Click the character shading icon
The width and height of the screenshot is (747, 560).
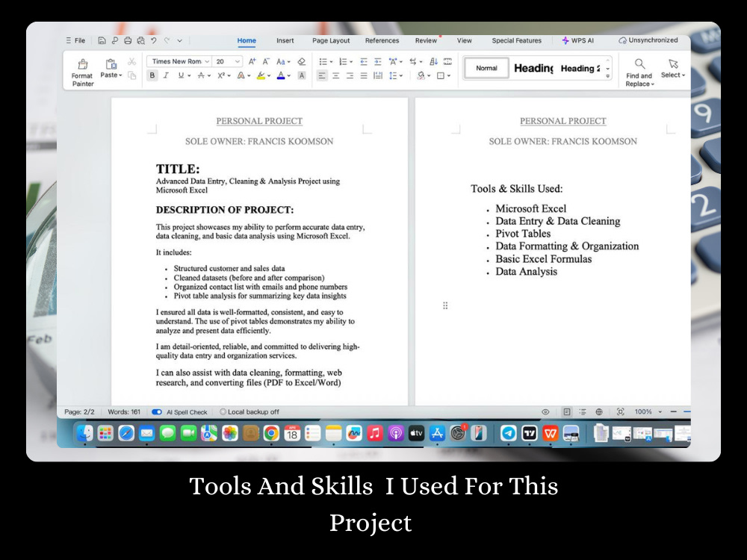302,75
